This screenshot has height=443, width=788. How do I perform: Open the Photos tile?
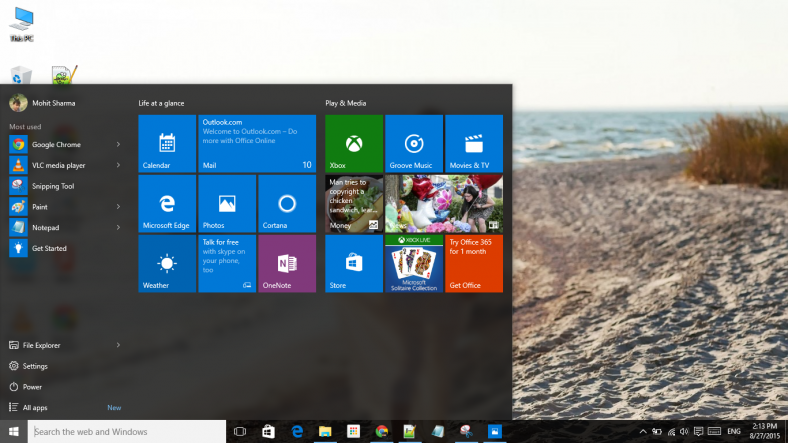click(227, 203)
